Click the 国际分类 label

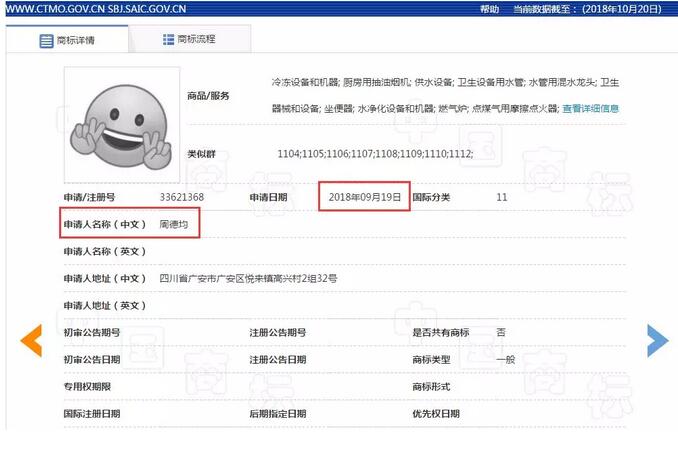click(x=431, y=198)
